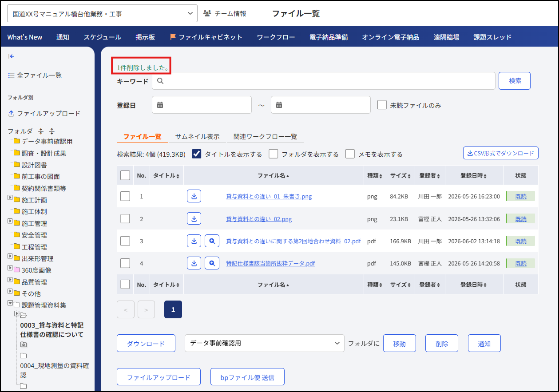This screenshot has height=392, width=559.
Task: Click download icon for 第2回地合わせ資料_02.pdf row
Action: pyautogui.click(x=194, y=241)
